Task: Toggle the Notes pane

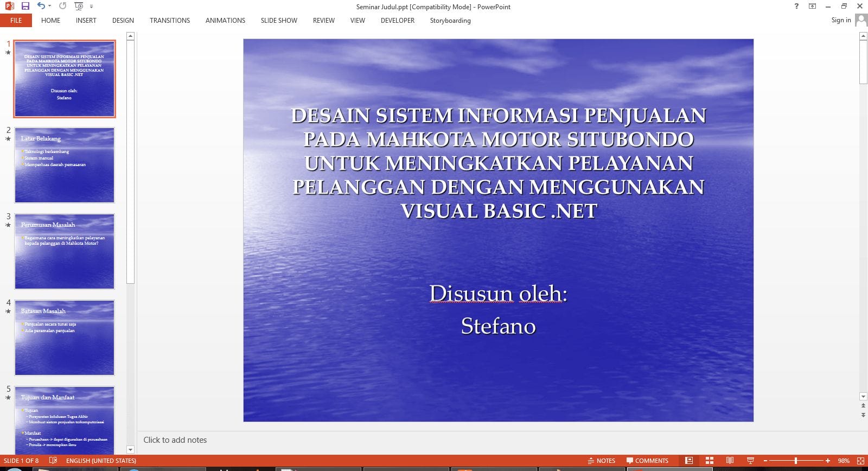Action: click(601, 461)
